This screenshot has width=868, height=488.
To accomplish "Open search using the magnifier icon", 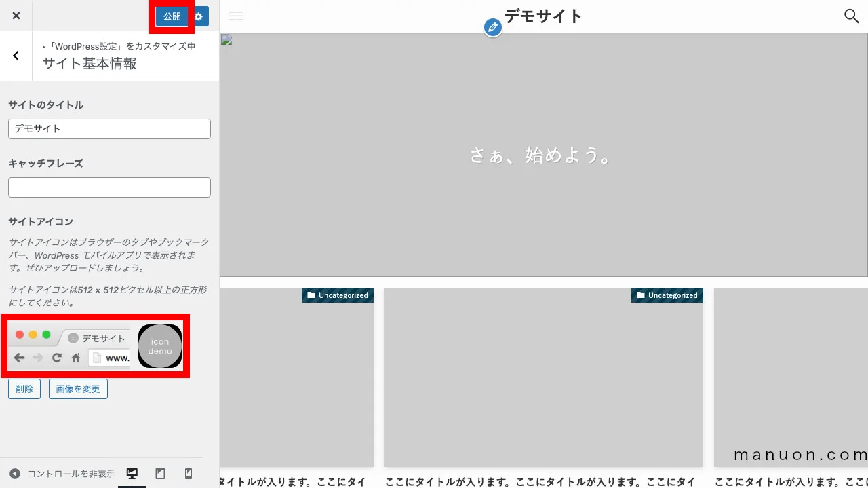I will [x=851, y=16].
